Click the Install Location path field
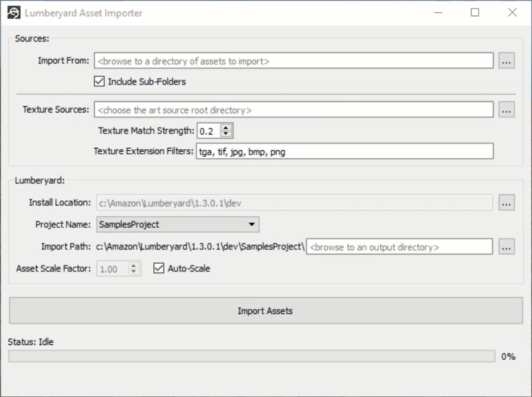Image resolution: width=532 pixels, height=397 pixels. pyautogui.click(x=295, y=203)
